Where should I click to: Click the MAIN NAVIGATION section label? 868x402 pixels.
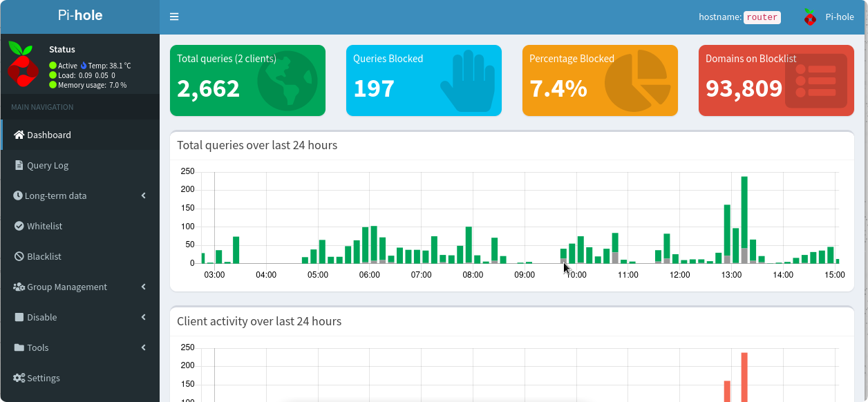(42, 107)
